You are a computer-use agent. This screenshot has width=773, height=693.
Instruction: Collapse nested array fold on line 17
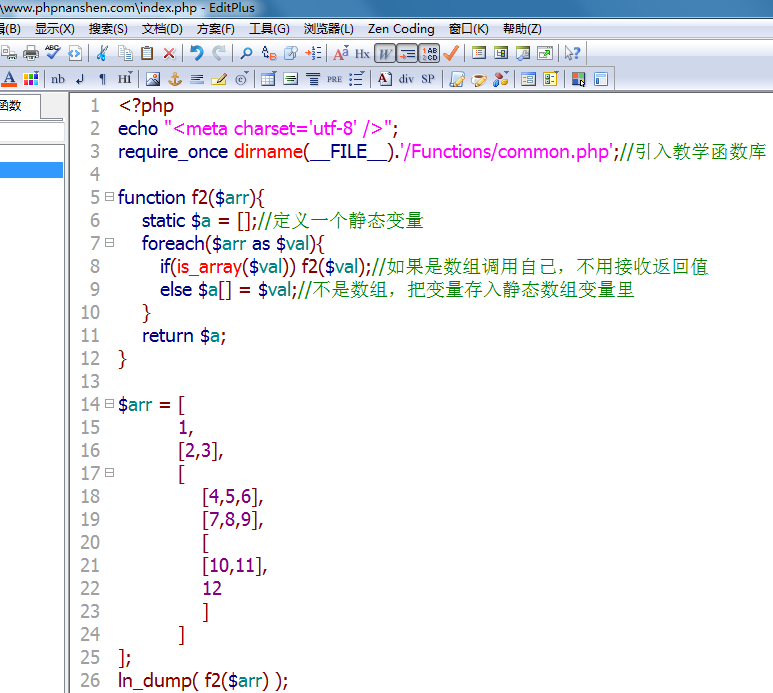coord(109,473)
